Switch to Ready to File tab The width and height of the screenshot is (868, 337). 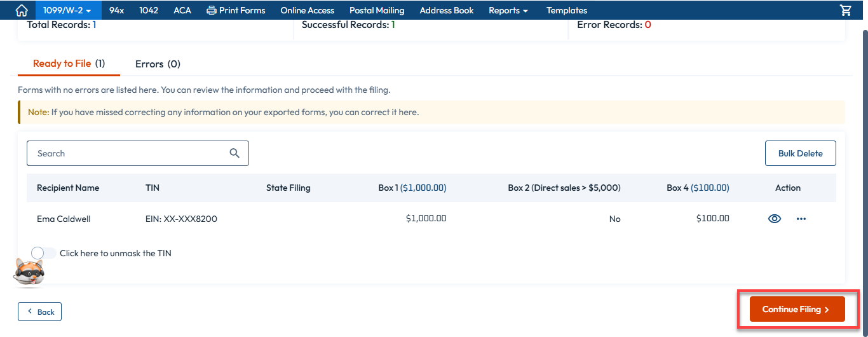coord(69,64)
